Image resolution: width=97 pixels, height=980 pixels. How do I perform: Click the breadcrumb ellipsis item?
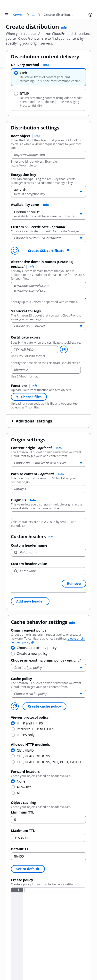pos(33,15)
